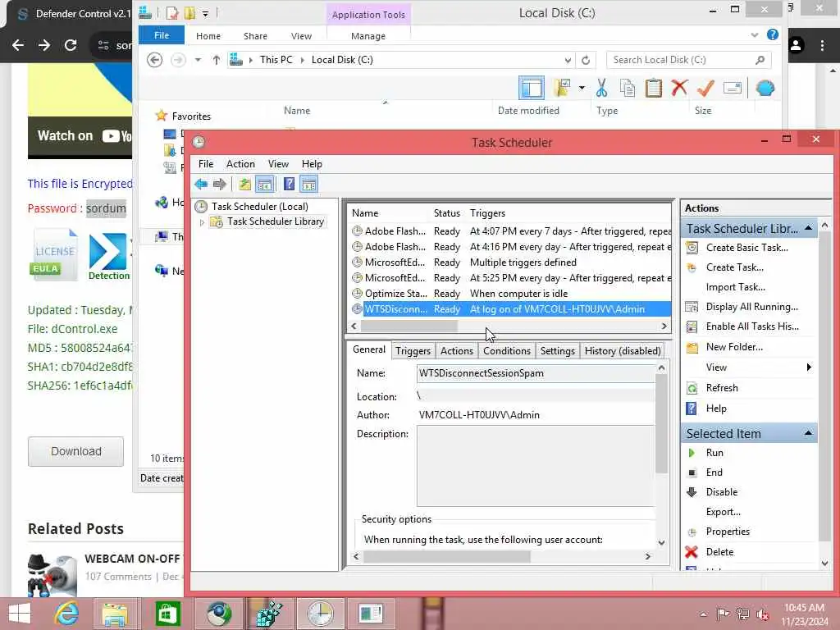Show hidden system tray icons arrow
This screenshot has height=630, width=840.
[703, 614]
